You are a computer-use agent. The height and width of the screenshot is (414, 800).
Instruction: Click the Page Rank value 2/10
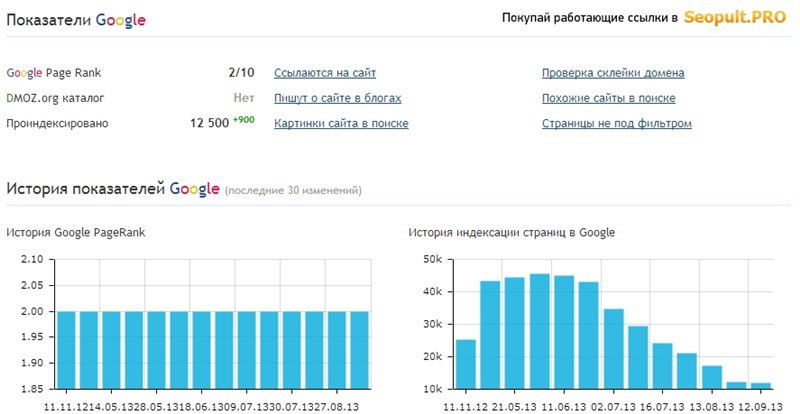(x=241, y=72)
